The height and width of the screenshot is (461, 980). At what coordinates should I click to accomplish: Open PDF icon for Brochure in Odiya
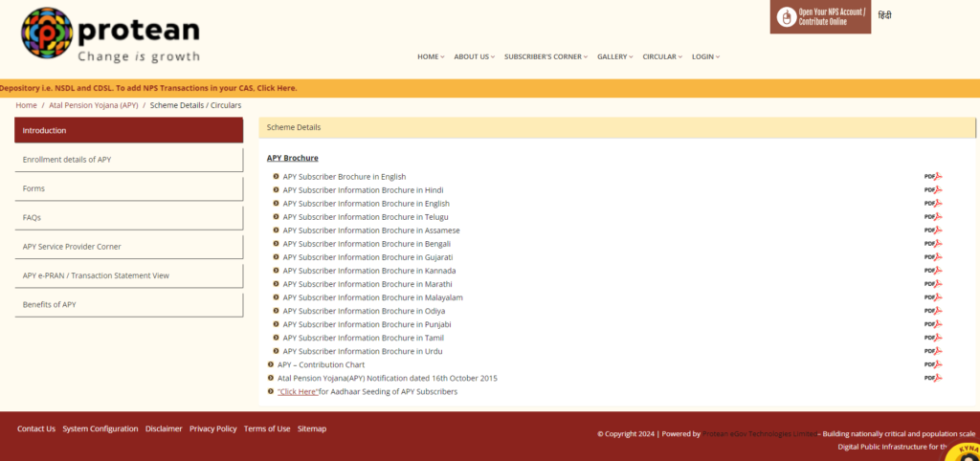(932, 311)
